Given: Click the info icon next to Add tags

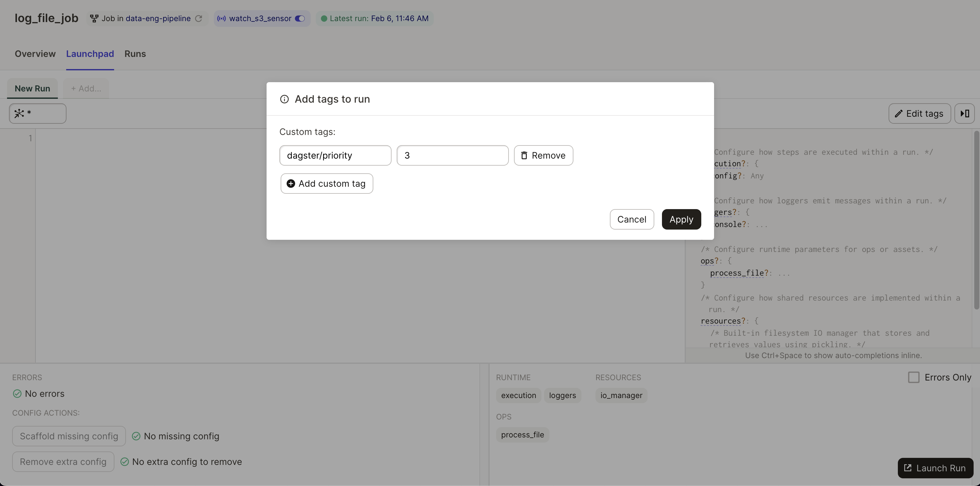Looking at the screenshot, I should 284,98.
